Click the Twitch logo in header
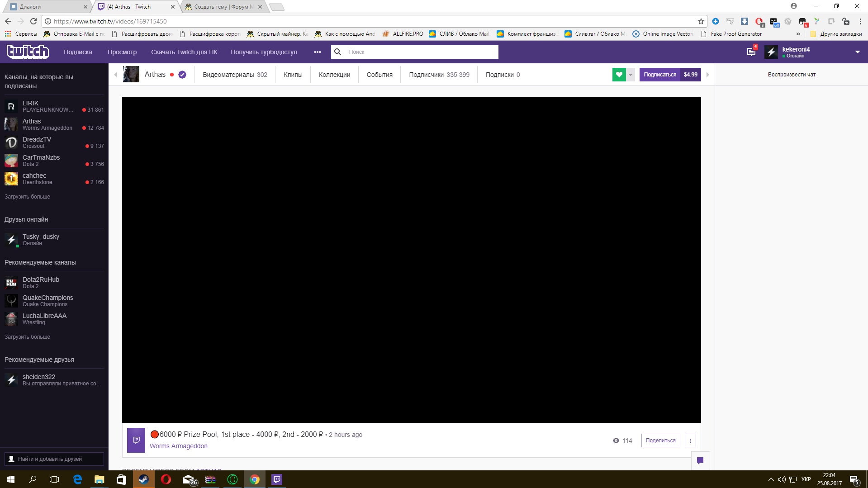This screenshot has height=488, width=868. click(x=28, y=52)
